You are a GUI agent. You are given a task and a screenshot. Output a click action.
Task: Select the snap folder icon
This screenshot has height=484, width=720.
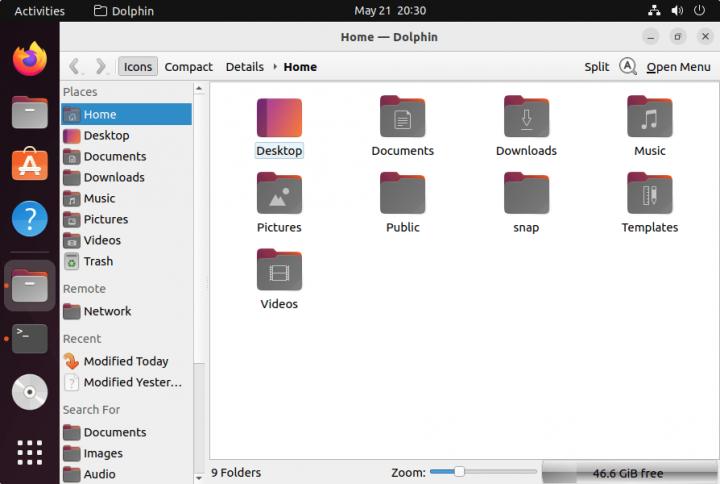tap(526, 194)
